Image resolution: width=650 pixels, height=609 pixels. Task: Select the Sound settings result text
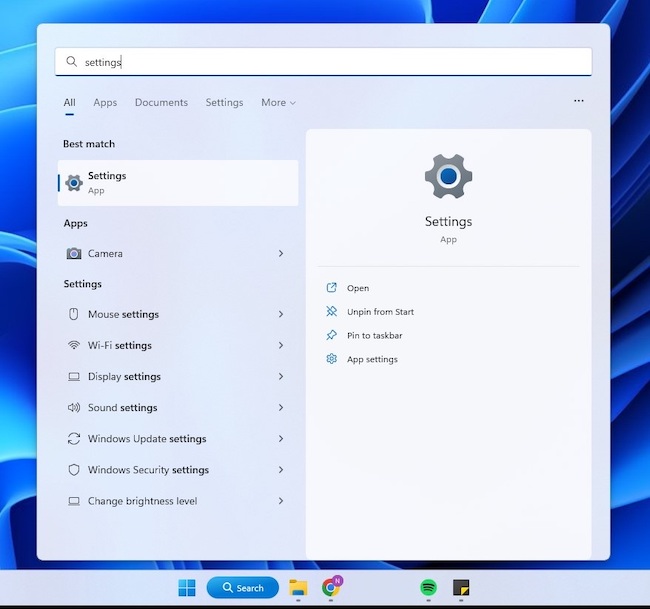pos(122,408)
